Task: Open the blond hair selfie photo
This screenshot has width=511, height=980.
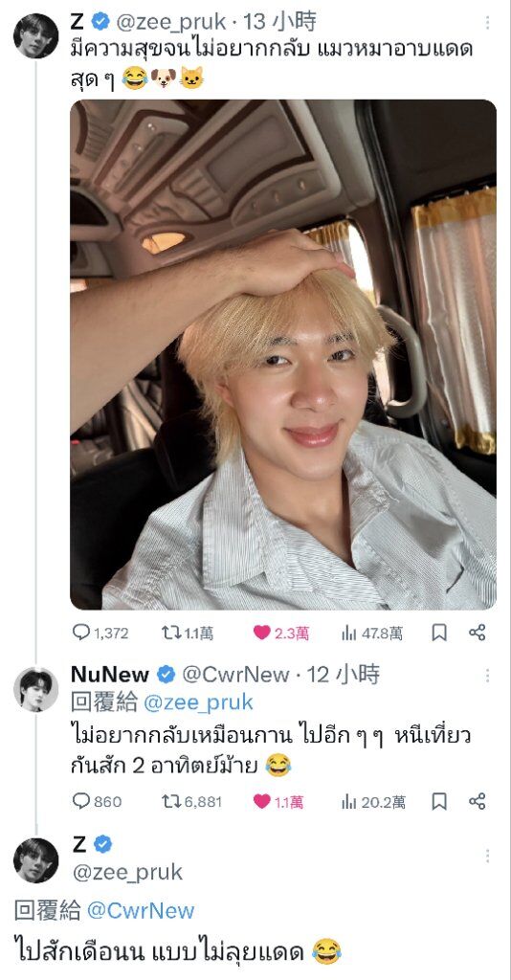Action: point(283,354)
